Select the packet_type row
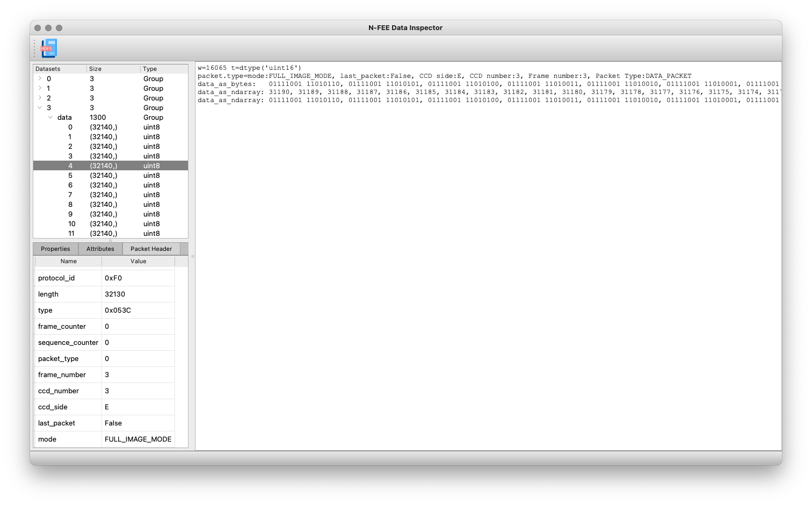 (x=105, y=358)
